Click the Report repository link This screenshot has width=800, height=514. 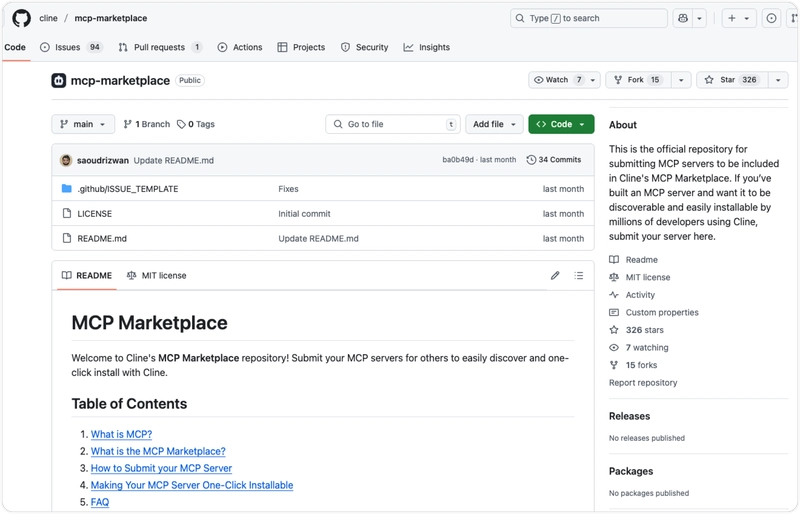[x=643, y=383]
